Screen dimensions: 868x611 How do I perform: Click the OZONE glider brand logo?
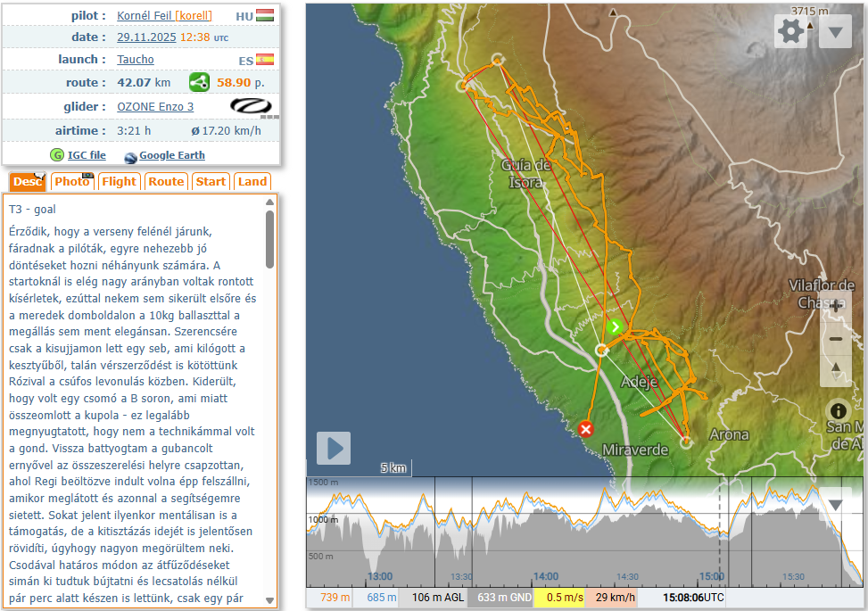click(252, 106)
